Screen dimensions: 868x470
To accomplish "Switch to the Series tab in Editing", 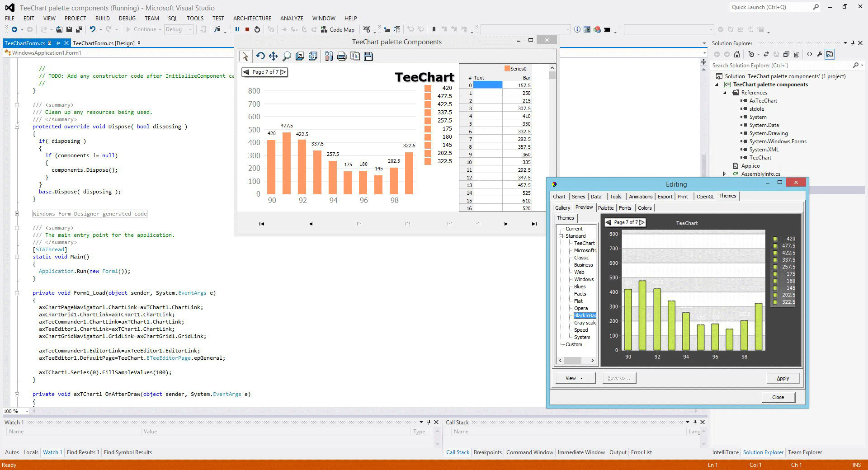I will pyautogui.click(x=578, y=197).
